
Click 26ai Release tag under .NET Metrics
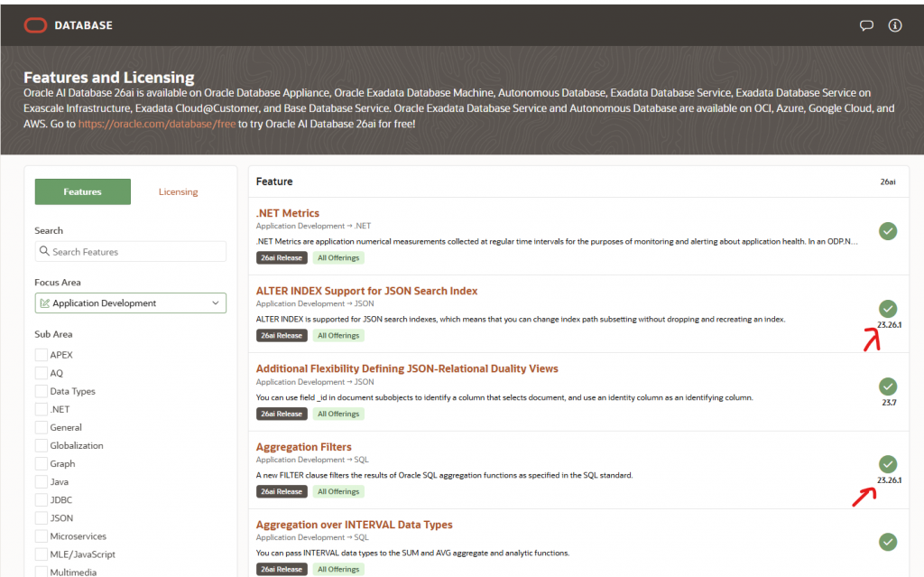282,258
